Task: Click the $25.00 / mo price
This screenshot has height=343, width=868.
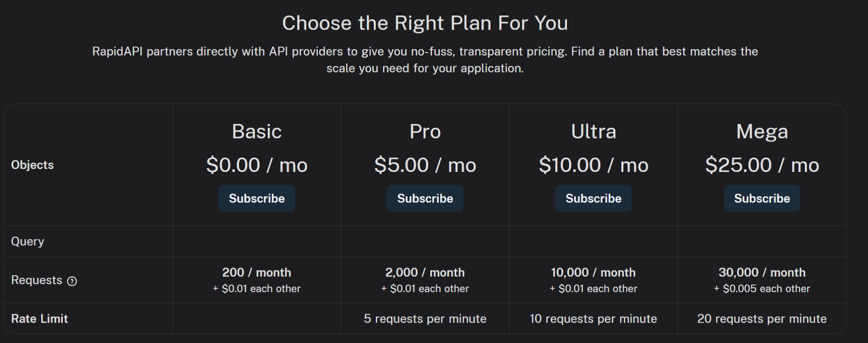Action: pos(762,165)
